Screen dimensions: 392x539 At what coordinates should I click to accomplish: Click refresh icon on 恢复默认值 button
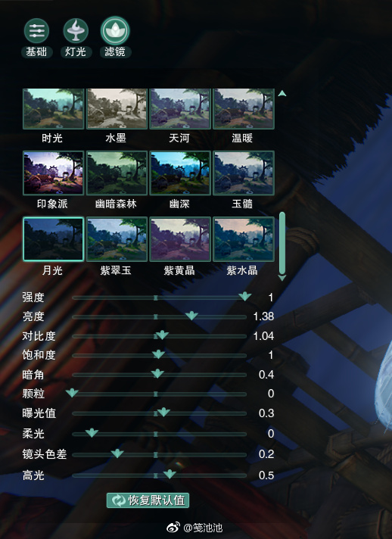coord(119,500)
